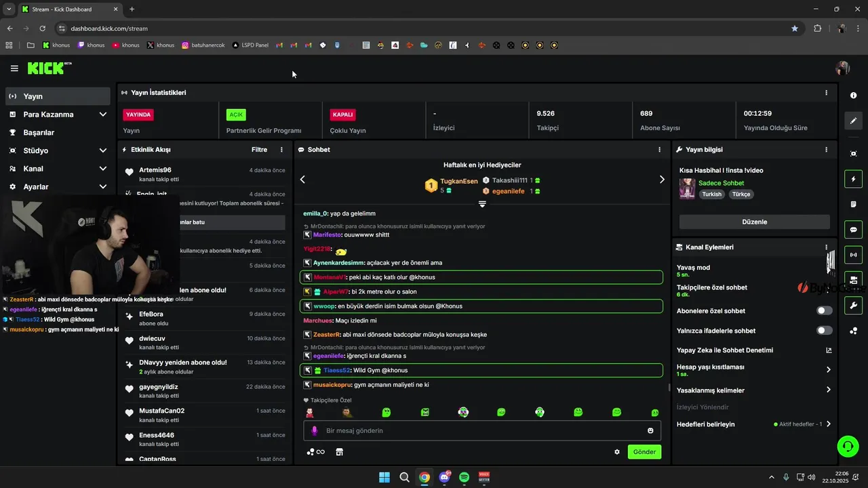Open Hedefleri belirleyin arrow
The width and height of the screenshot is (868, 488).
click(828, 424)
